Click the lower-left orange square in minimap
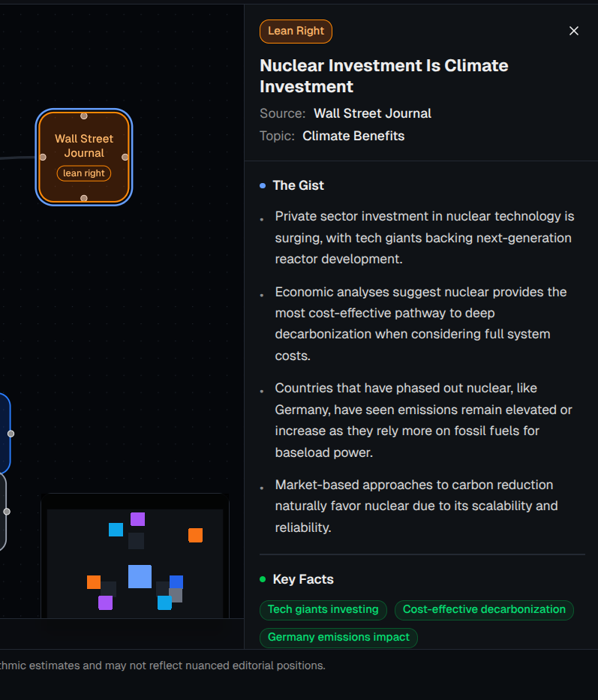The image size is (598, 700). point(94,582)
